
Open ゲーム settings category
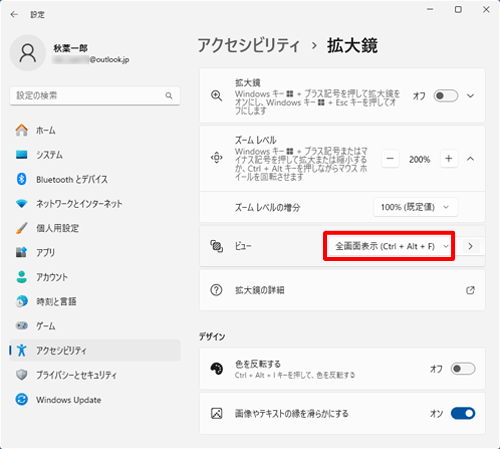95,326
